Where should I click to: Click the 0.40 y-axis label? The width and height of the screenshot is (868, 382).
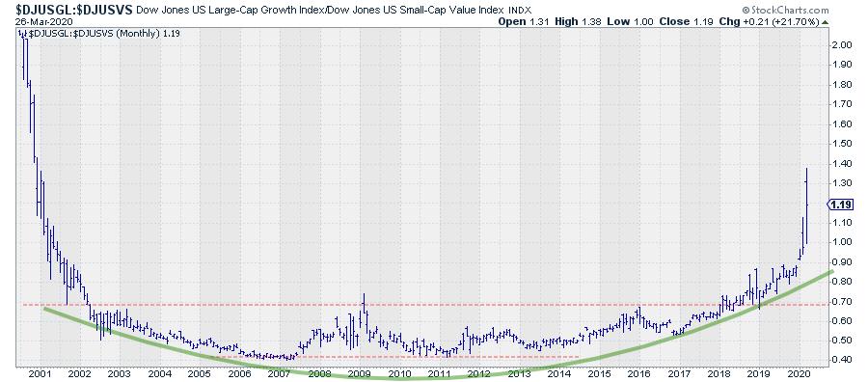[x=841, y=361]
